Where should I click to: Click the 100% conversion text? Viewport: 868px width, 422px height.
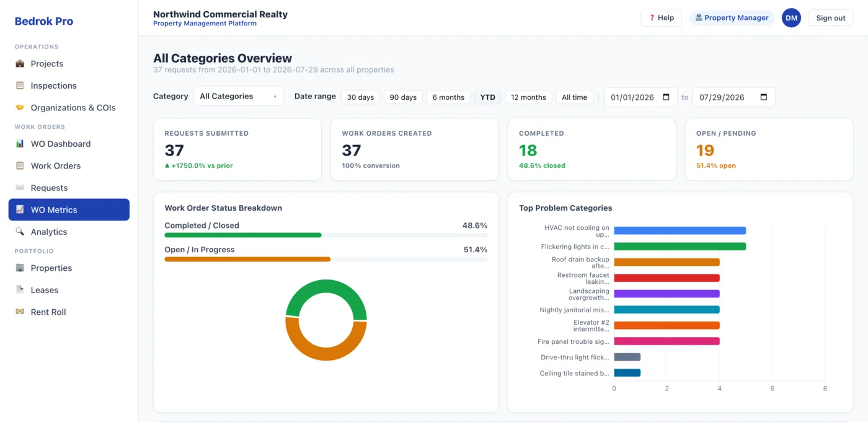click(371, 166)
